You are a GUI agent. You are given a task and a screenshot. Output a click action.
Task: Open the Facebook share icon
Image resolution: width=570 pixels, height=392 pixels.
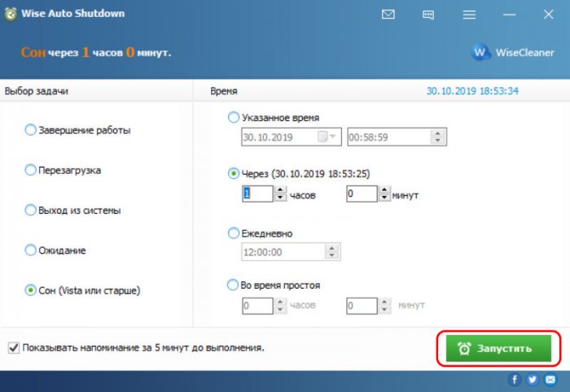[x=515, y=380]
